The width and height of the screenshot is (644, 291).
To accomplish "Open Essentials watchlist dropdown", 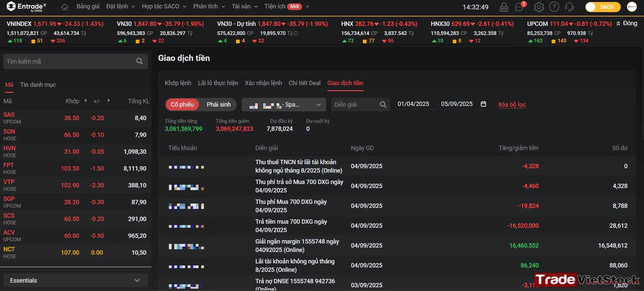I will click(x=75, y=280).
